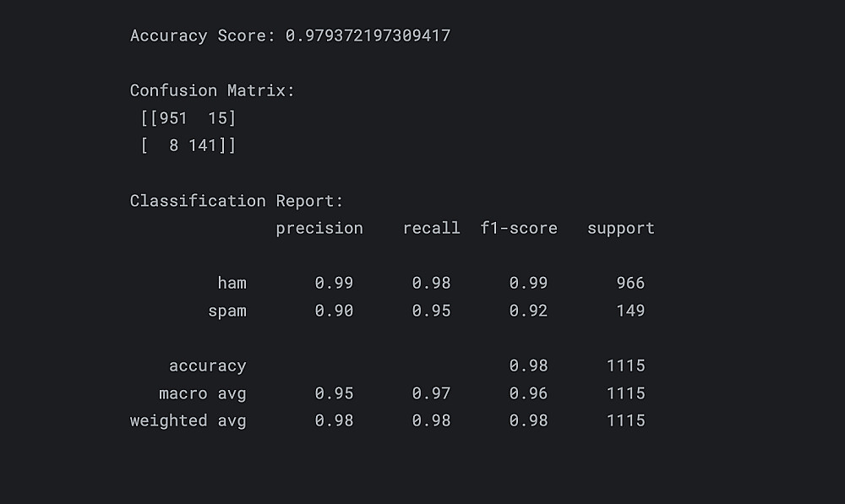Click the support column header
This screenshot has width=845, height=504.
[x=621, y=228]
